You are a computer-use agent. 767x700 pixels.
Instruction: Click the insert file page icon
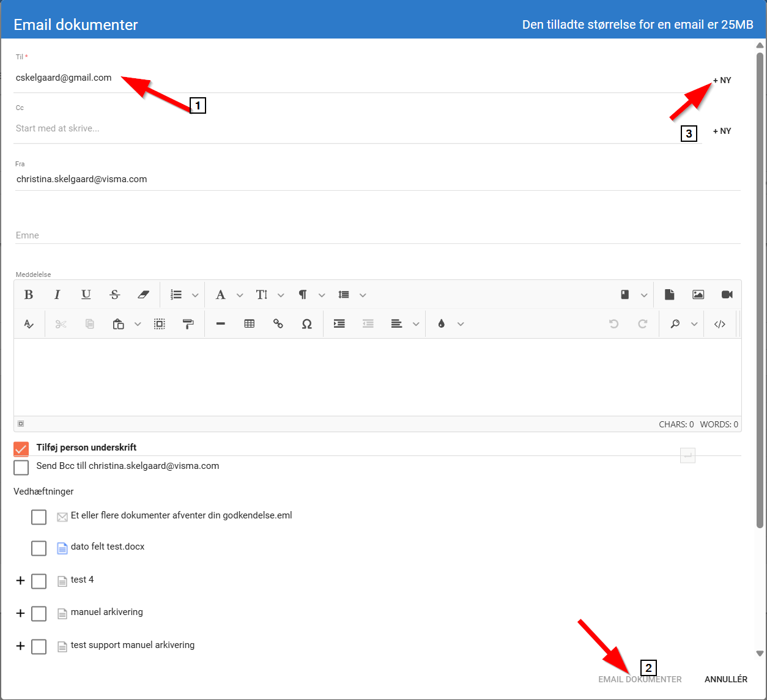click(x=670, y=295)
